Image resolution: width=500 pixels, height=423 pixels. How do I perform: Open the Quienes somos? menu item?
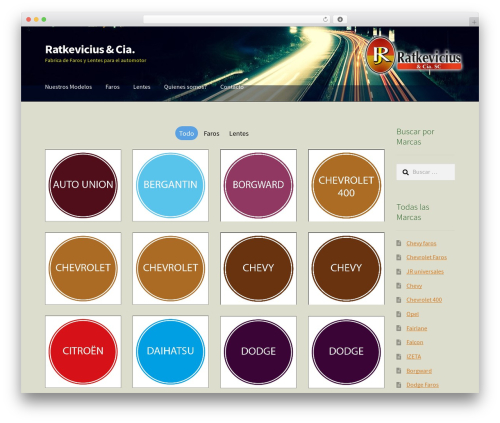click(185, 87)
